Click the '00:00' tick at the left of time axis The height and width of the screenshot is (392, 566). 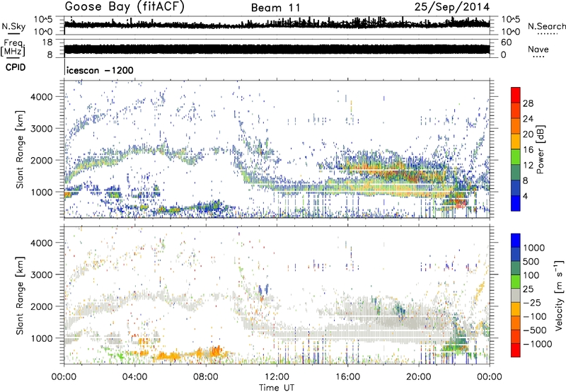click(x=64, y=377)
